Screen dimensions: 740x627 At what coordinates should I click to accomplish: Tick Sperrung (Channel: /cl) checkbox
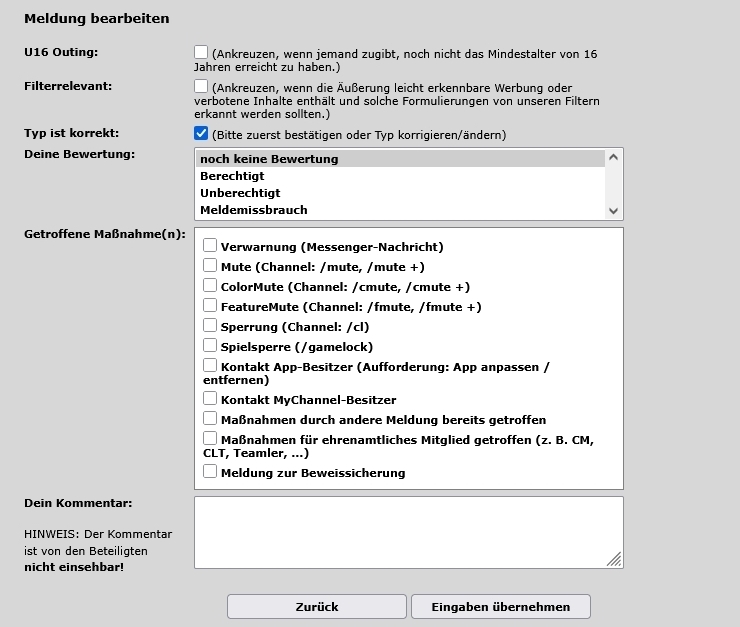click(210, 325)
